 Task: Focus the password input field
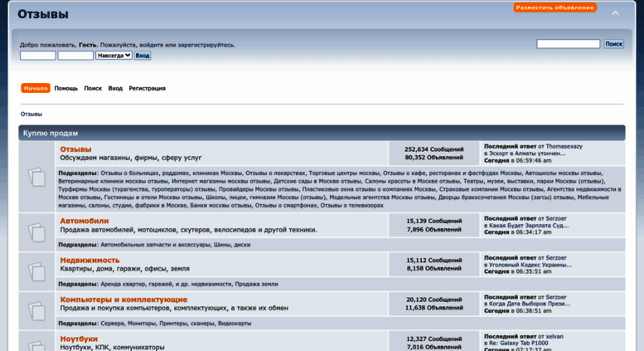pyautogui.click(x=75, y=56)
